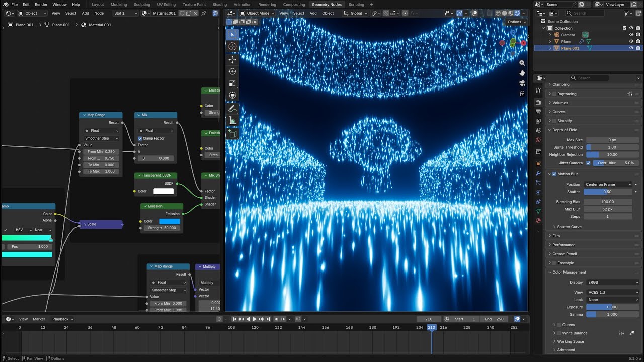644x362 pixels.
Task: Uncheck Clamp Factor on Mix node
Action: coord(140,138)
